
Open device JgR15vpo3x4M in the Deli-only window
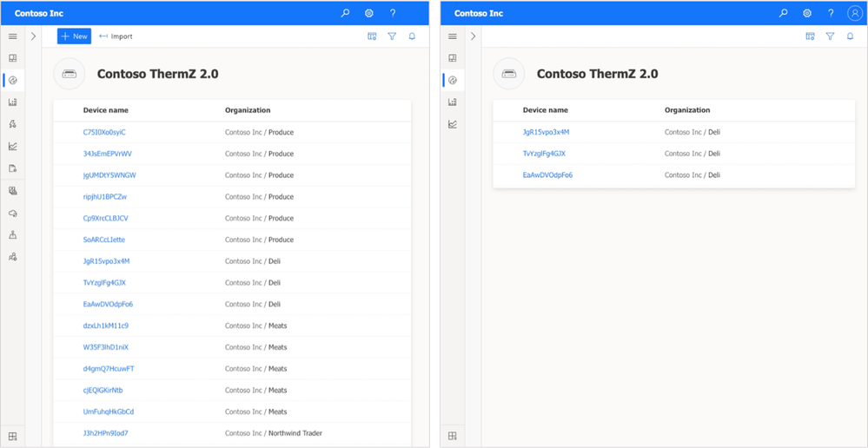click(546, 132)
